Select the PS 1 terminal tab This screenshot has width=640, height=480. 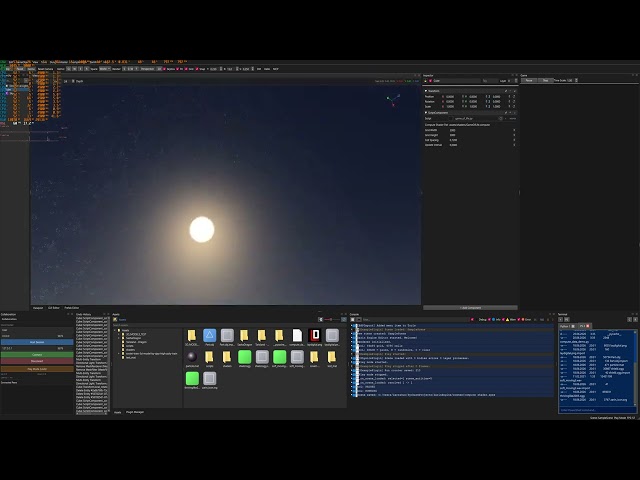pos(582,326)
